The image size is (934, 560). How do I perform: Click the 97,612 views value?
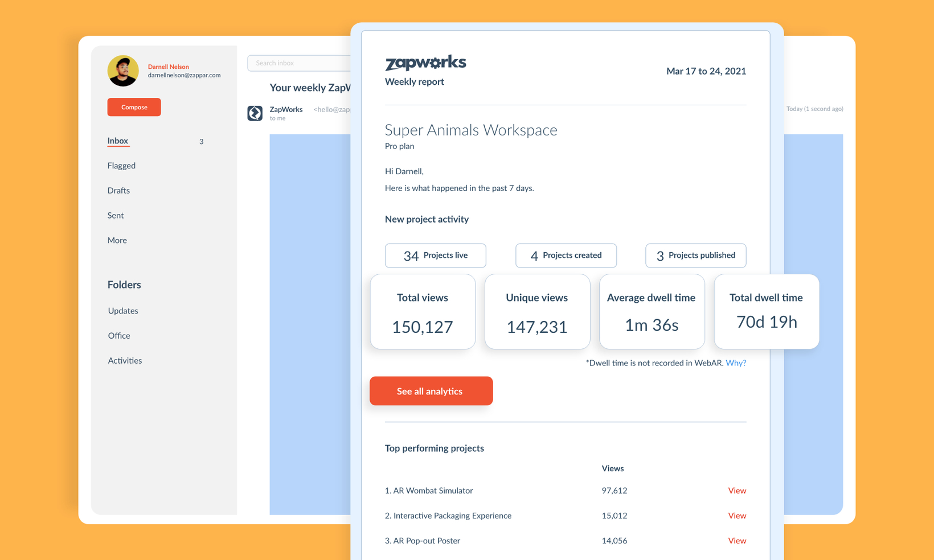click(615, 491)
